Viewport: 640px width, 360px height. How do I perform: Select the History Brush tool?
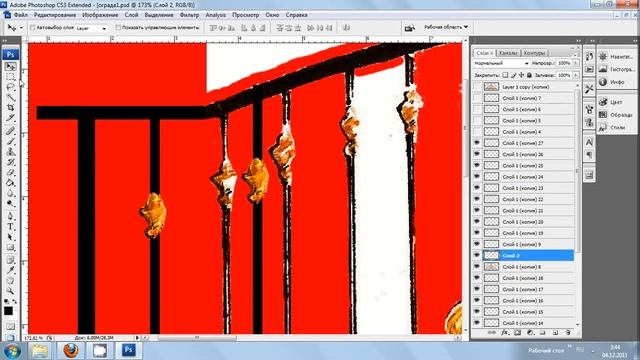(x=11, y=162)
